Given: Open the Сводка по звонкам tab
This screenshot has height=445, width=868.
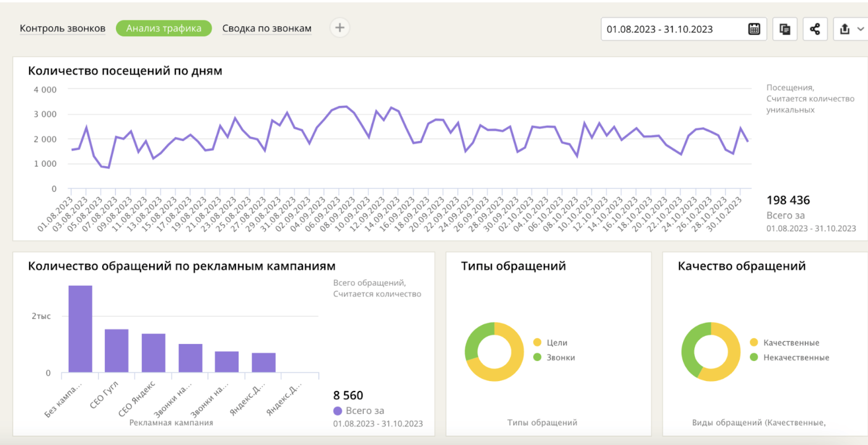Looking at the screenshot, I should click(266, 29).
